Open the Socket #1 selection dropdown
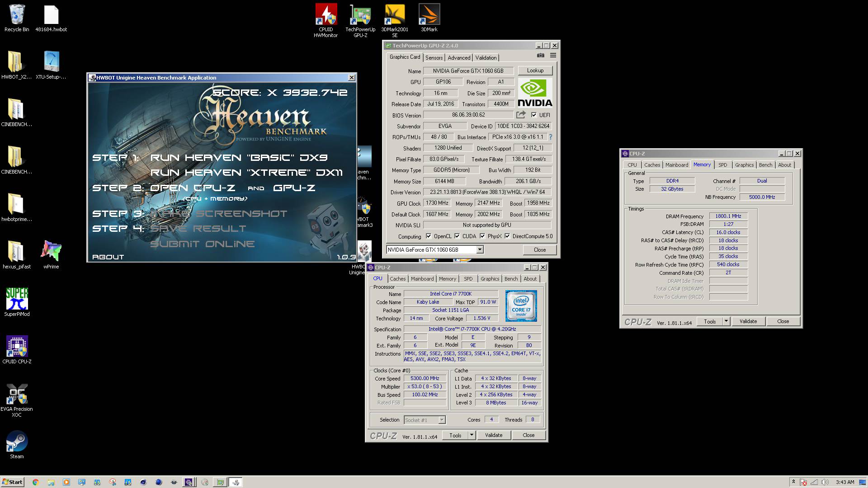Image resolution: width=868 pixels, height=488 pixels. tap(442, 420)
